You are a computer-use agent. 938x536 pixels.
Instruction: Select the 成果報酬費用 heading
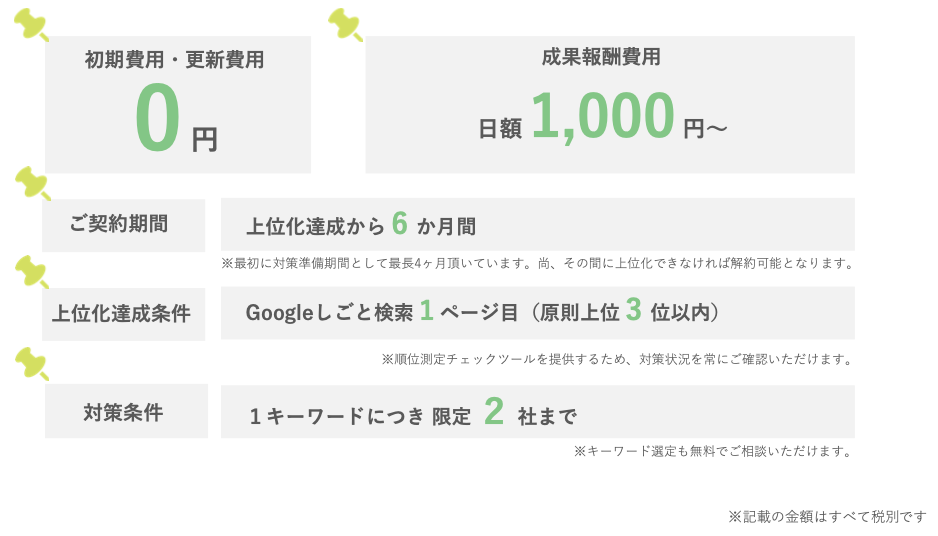601,57
